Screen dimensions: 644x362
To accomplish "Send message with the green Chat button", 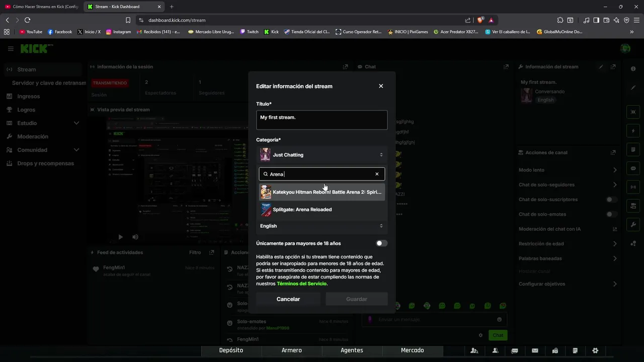I will (x=498, y=335).
